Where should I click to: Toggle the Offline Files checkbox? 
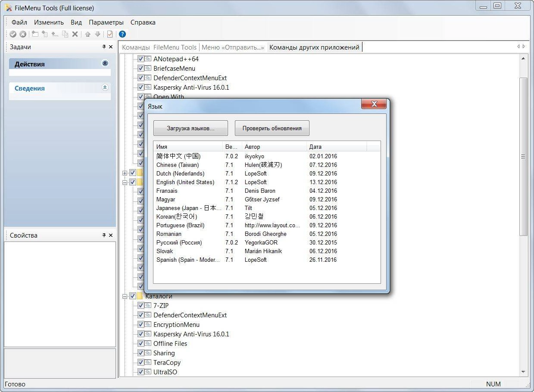tap(141, 343)
